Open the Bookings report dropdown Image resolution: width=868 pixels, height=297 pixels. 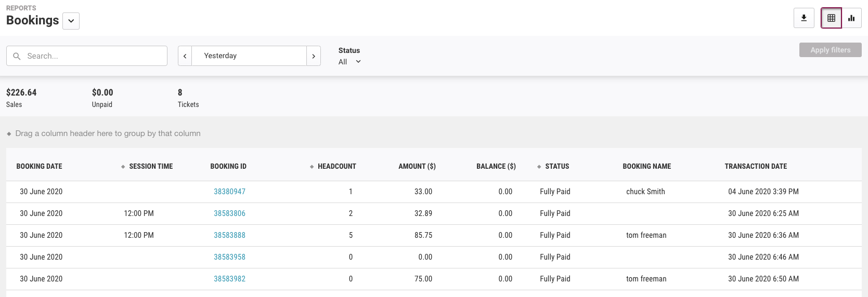71,21
